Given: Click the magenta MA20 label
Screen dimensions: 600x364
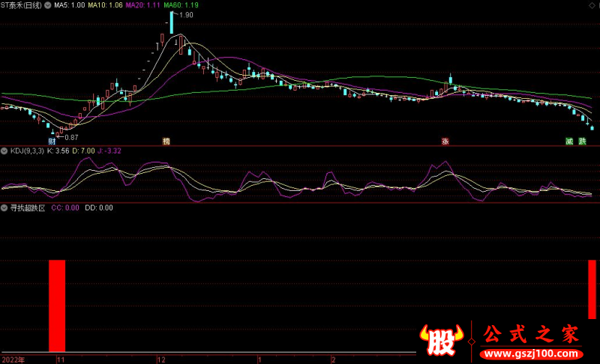Looking at the screenshot, I should tap(142, 5).
